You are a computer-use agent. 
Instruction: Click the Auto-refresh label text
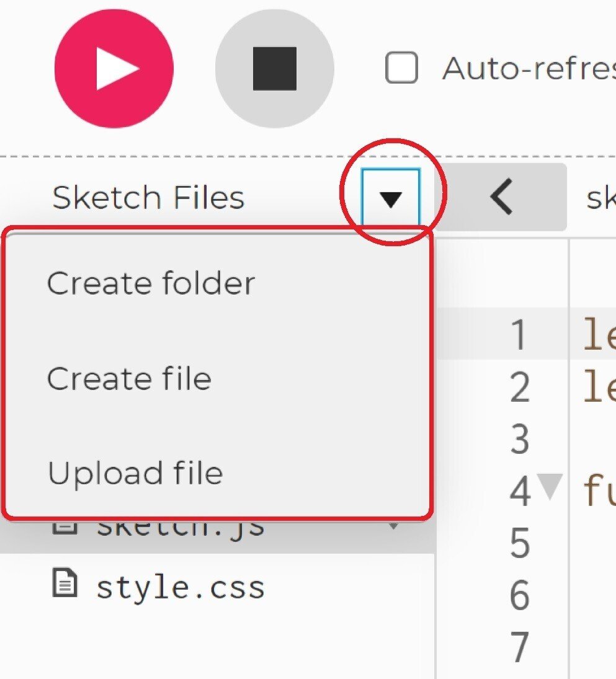click(527, 68)
